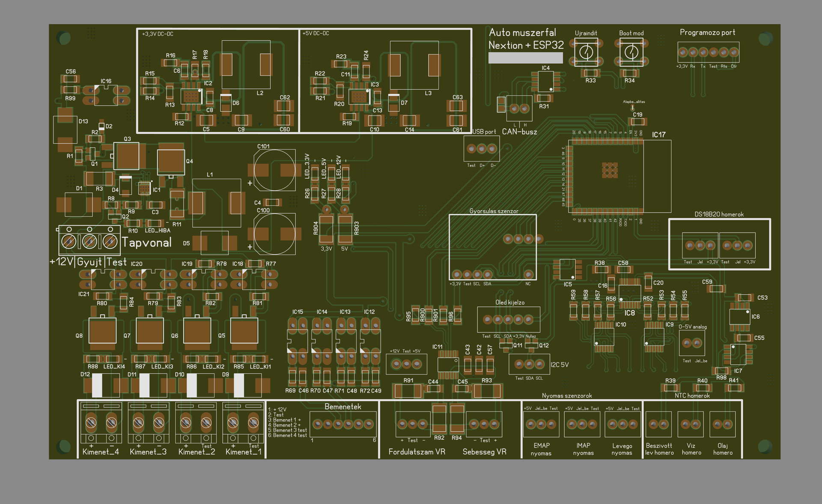The height and width of the screenshot is (504, 822).
Task: Click the Bemenetek six-pin input header
Action: tap(343, 424)
